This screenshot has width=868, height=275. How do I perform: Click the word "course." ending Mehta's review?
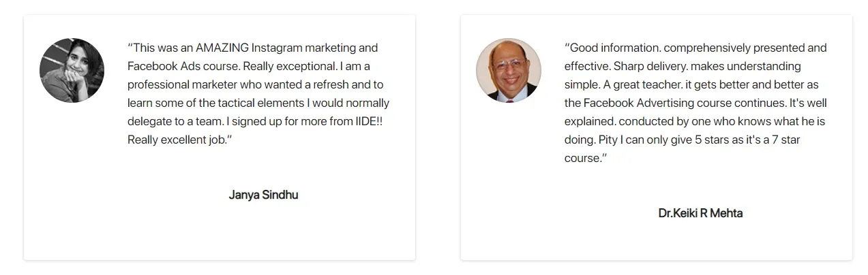pyautogui.click(x=584, y=158)
